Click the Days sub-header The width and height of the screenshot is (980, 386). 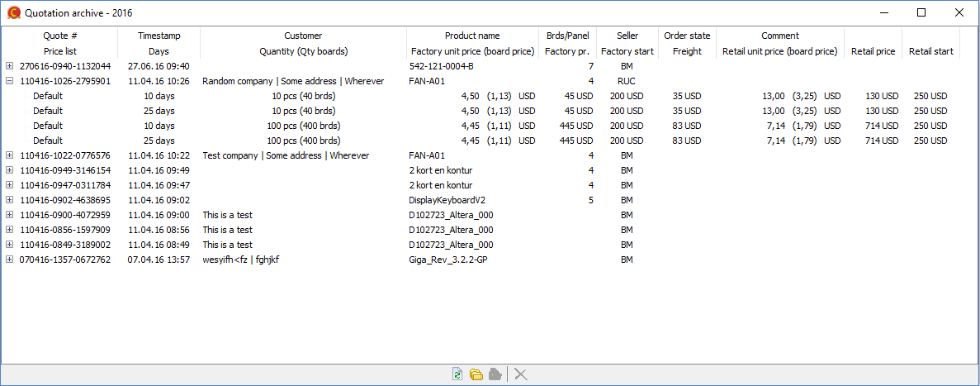[x=159, y=51]
